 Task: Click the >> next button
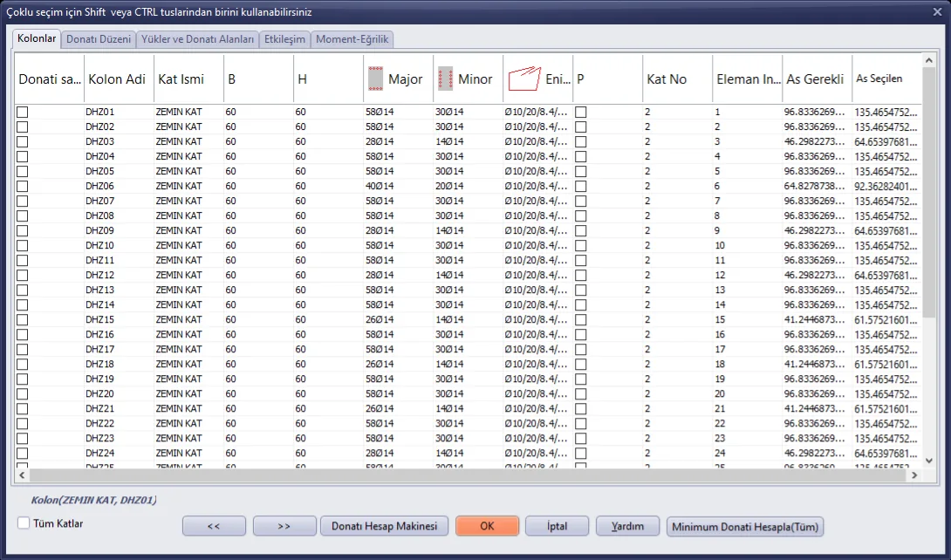(284, 526)
